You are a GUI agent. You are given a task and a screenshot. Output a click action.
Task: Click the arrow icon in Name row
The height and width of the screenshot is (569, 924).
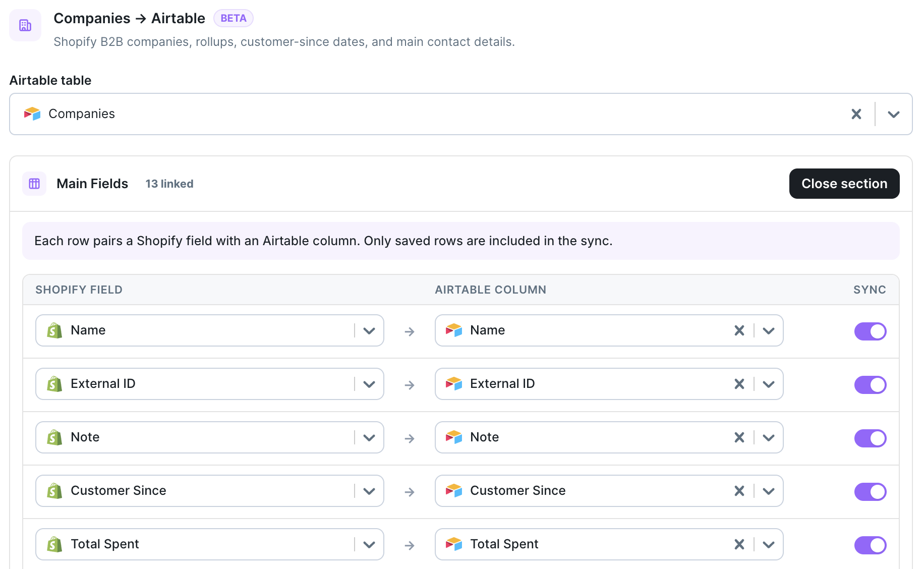point(410,331)
